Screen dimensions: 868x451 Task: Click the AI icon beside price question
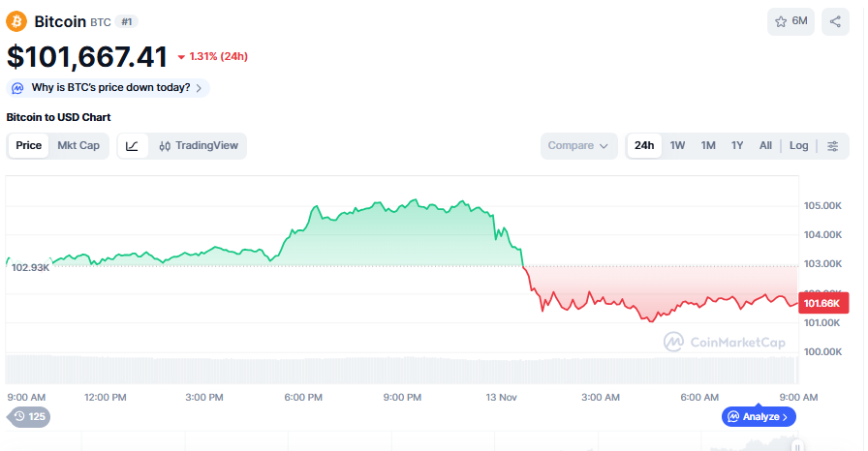[18, 88]
